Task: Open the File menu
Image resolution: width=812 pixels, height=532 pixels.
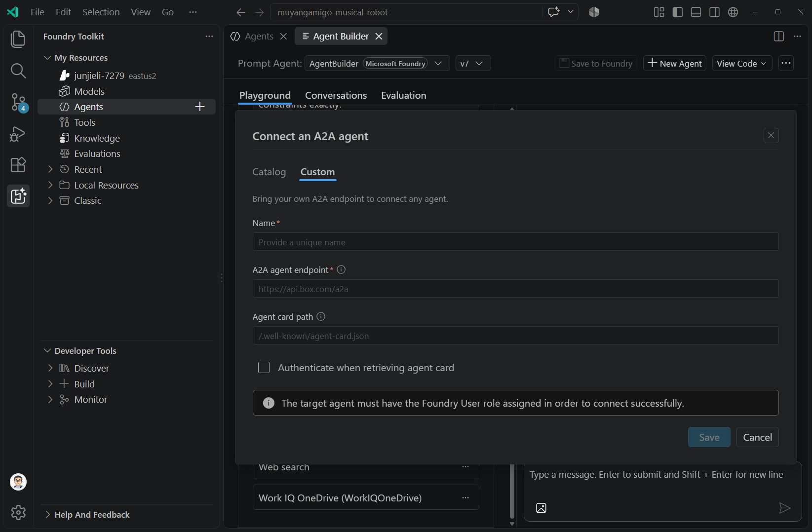Action: 38,12
